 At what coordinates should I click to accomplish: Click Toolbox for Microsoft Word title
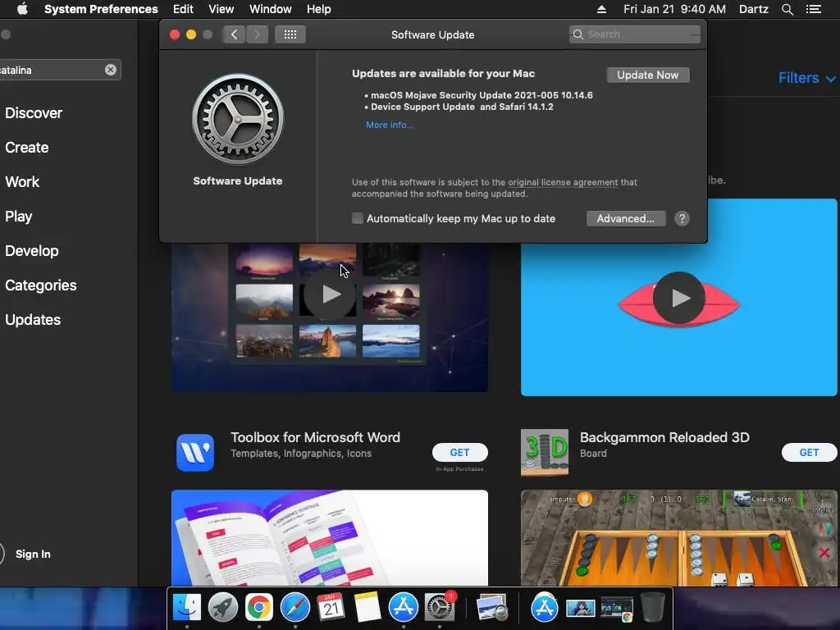[x=315, y=437]
